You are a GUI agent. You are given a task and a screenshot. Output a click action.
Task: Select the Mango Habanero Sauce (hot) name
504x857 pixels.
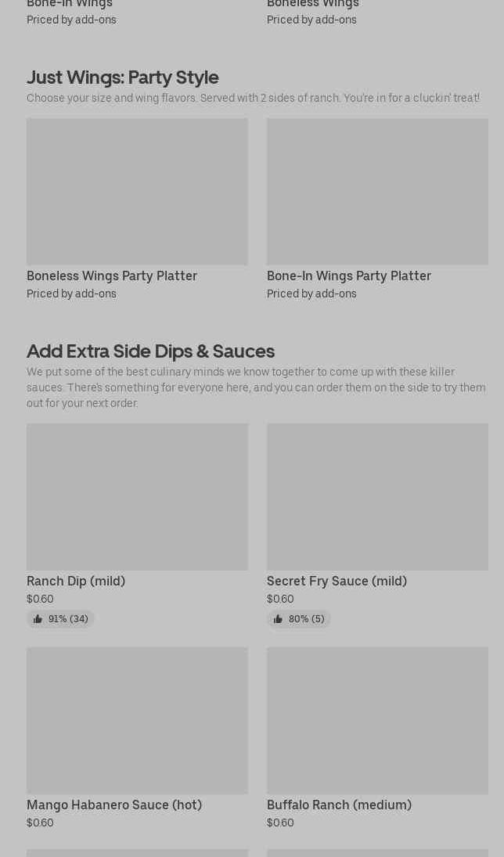(x=114, y=805)
